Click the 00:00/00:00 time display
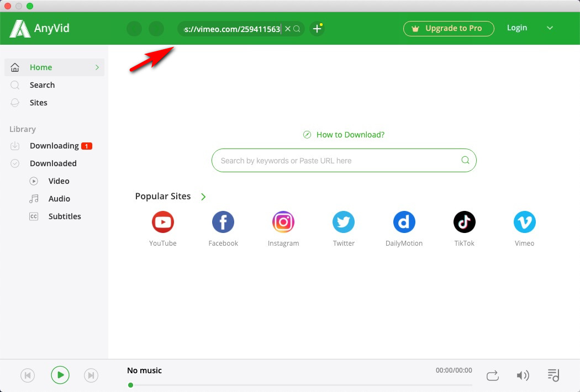This screenshot has width=580, height=392. [454, 370]
